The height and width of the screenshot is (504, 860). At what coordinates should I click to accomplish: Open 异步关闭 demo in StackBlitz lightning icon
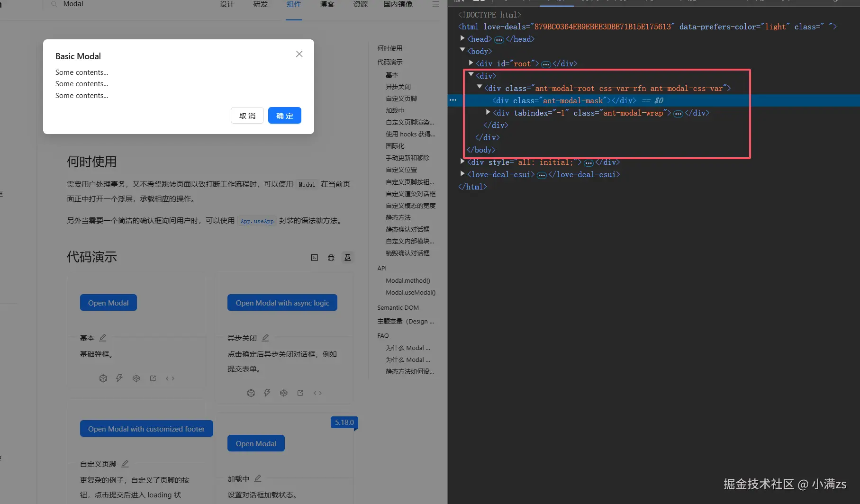267,393
